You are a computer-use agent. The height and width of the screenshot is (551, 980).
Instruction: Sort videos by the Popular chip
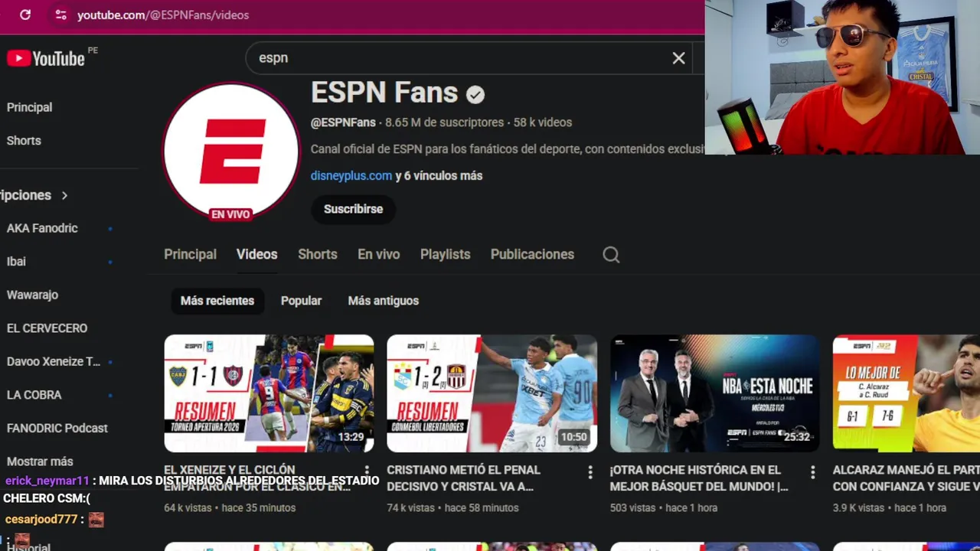[301, 301]
